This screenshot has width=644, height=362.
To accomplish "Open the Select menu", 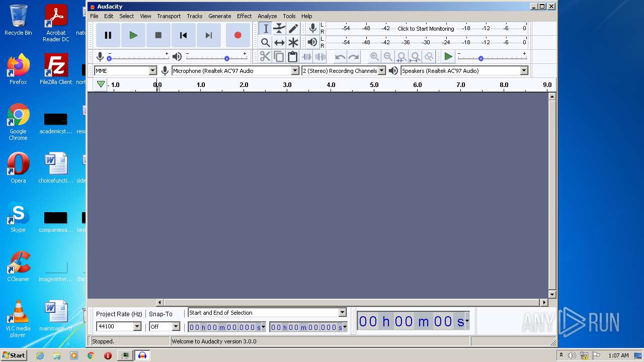I will tap(127, 16).
